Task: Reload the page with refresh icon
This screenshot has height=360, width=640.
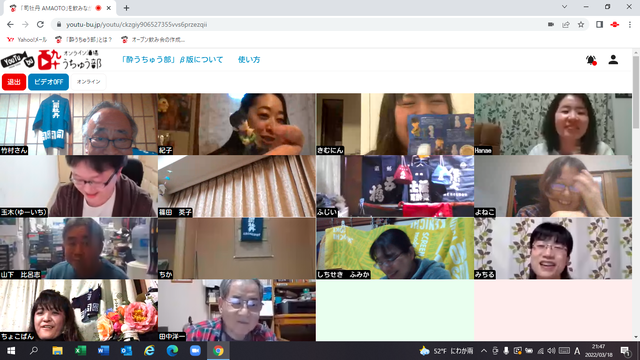Action: pos(40,24)
